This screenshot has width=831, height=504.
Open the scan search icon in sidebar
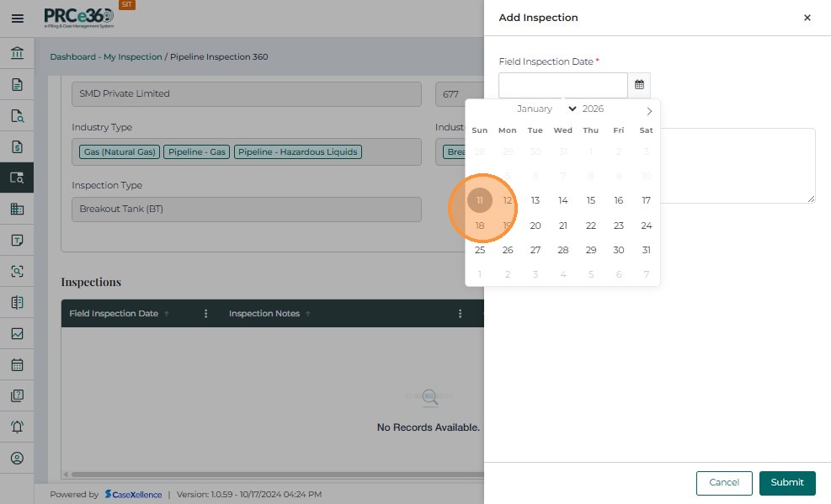17,271
